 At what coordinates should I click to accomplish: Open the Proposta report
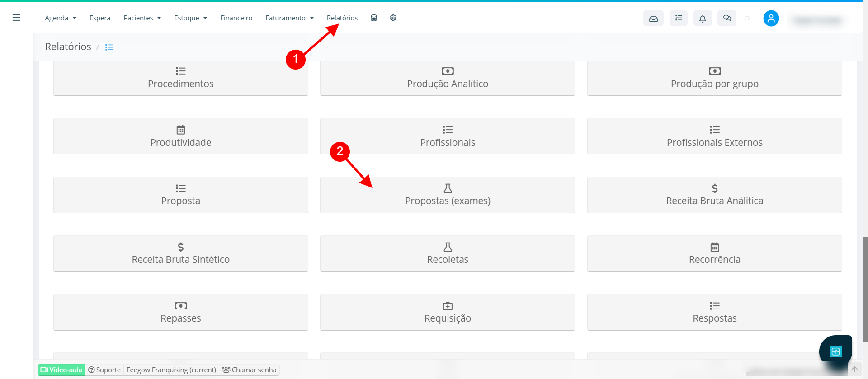pyautogui.click(x=181, y=195)
